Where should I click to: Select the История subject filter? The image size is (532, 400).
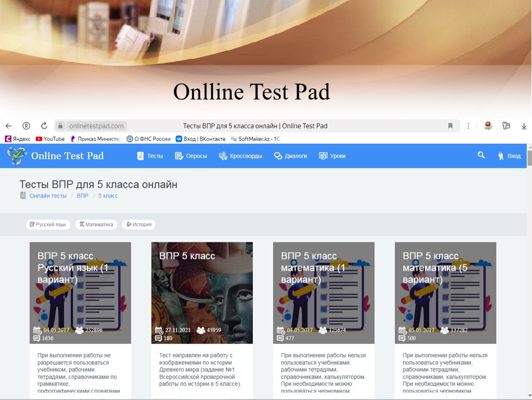(x=139, y=225)
